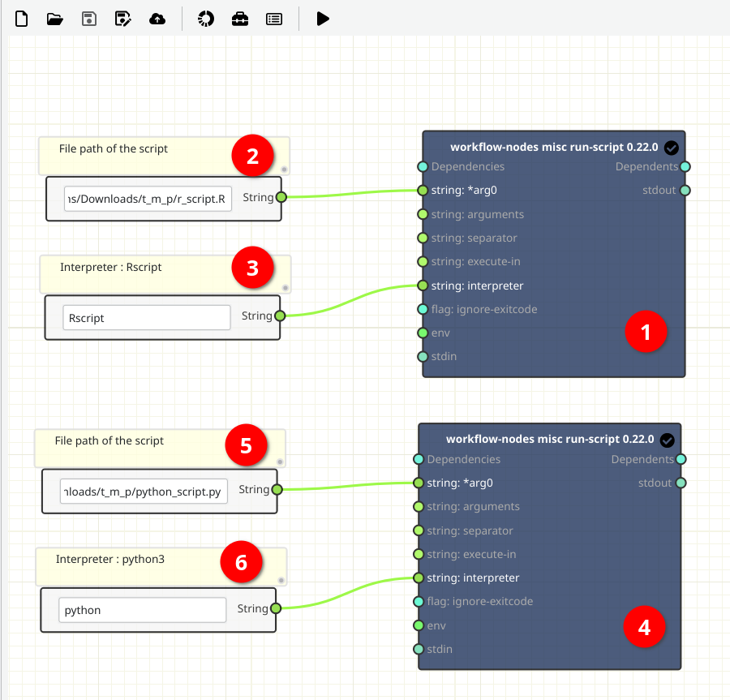Click the '*arg0' port on the python run-script node
730x700 pixels.
coord(418,483)
